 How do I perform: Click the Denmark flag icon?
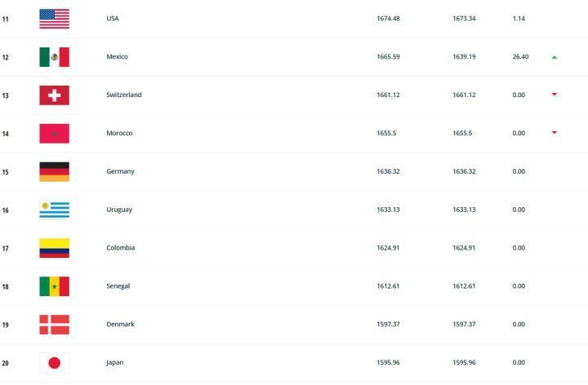(x=54, y=325)
